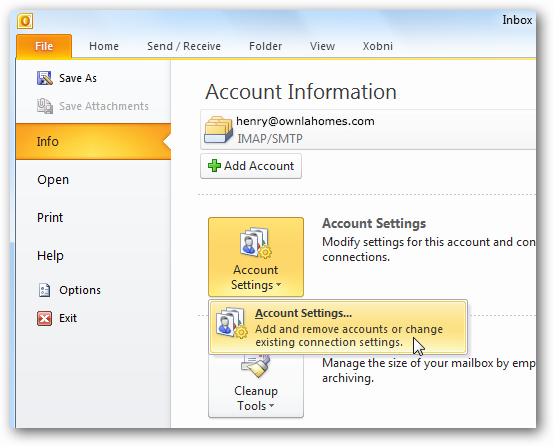
Task: Select the Info backstage menu item
Action: pos(93,141)
